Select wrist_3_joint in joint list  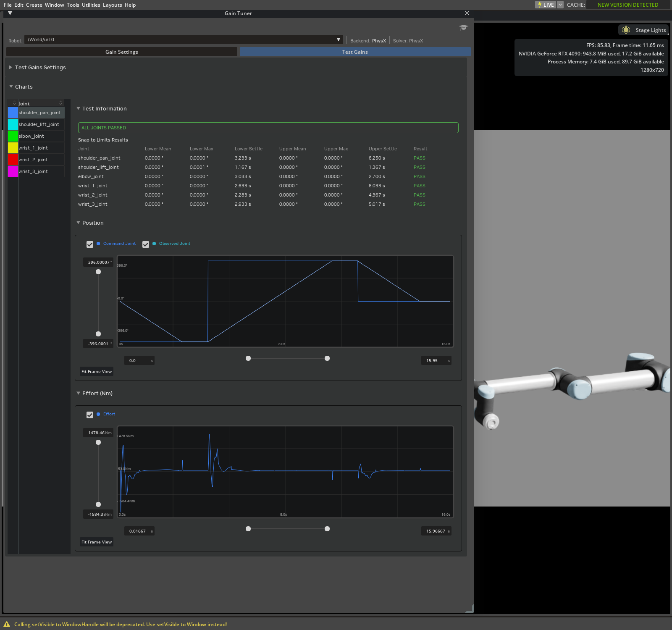click(x=41, y=171)
